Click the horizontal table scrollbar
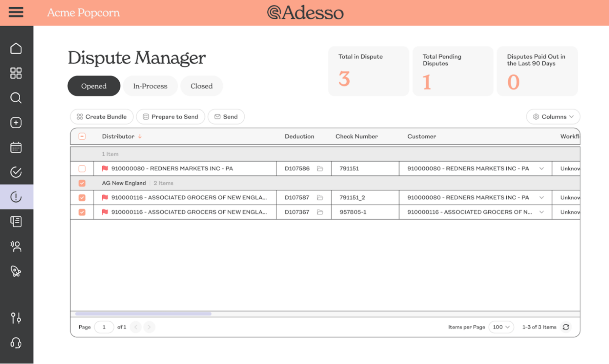Screen dimensions: 609x364 pyautogui.click(x=143, y=314)
